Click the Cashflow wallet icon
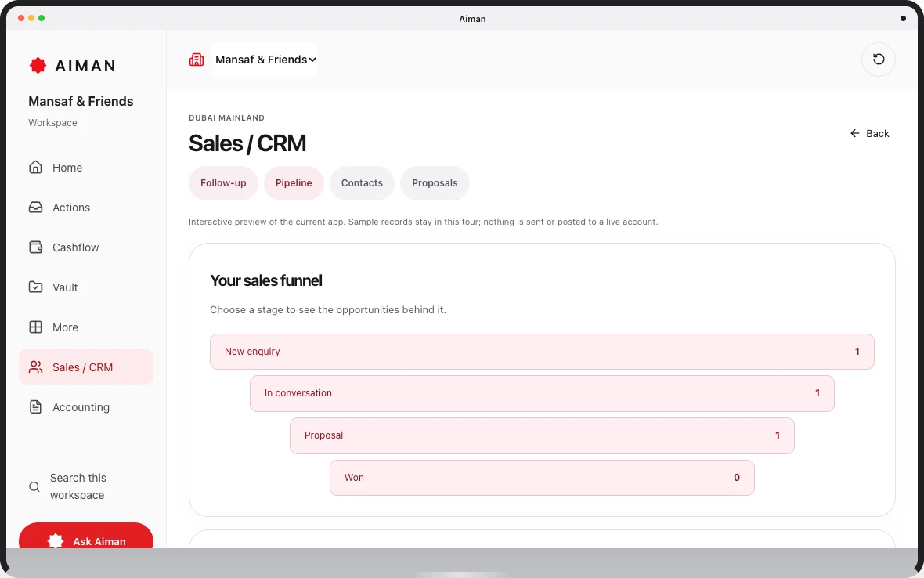The height and width of the screenshot is (578, 924). tap(35, 247)
